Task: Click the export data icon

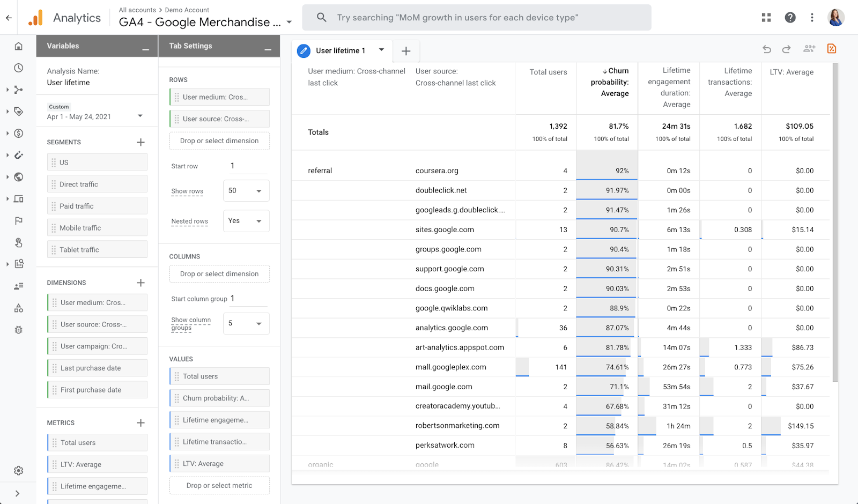Action: (x=832, y=49)
